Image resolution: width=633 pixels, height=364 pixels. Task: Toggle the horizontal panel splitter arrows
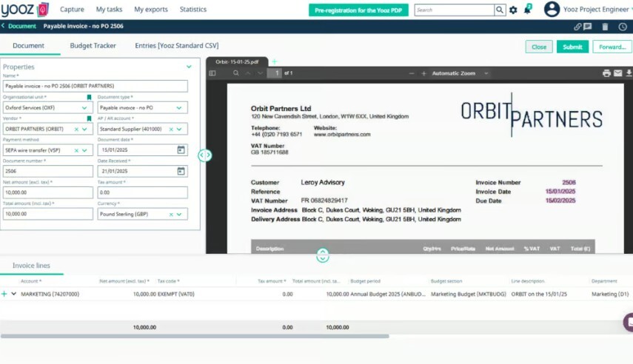pos(204,155)
